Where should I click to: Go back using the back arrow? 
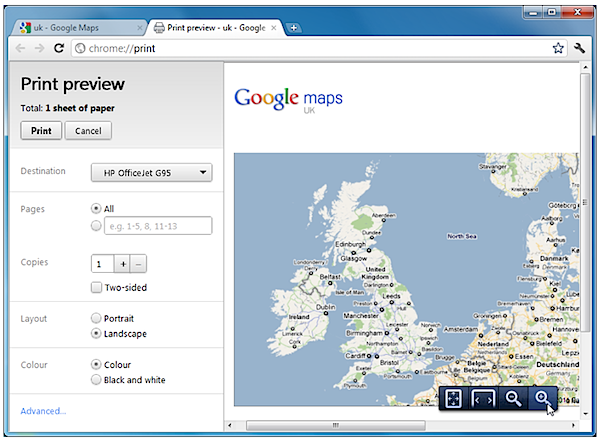coord(21,48)
